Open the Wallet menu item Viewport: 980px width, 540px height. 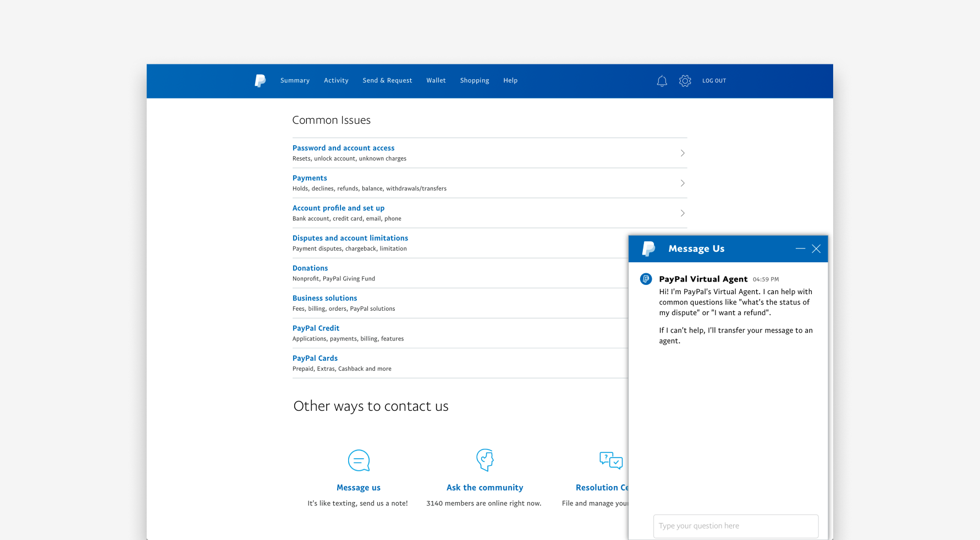(x=436, y=80)
